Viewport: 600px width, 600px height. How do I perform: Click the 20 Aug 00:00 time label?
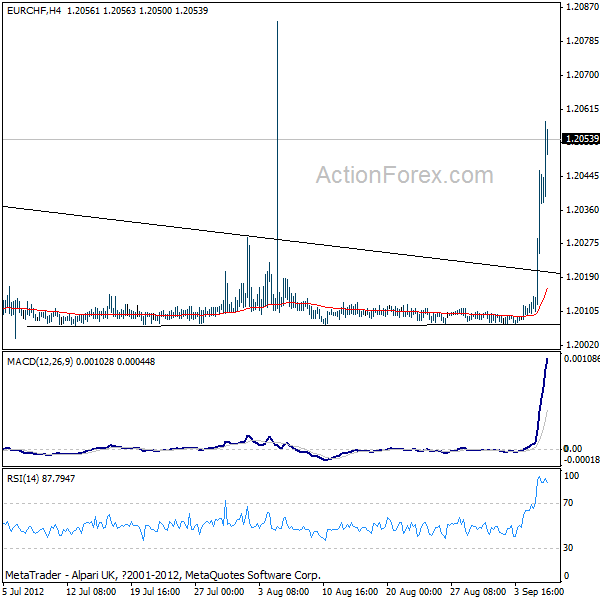click(x=414, y=592)
